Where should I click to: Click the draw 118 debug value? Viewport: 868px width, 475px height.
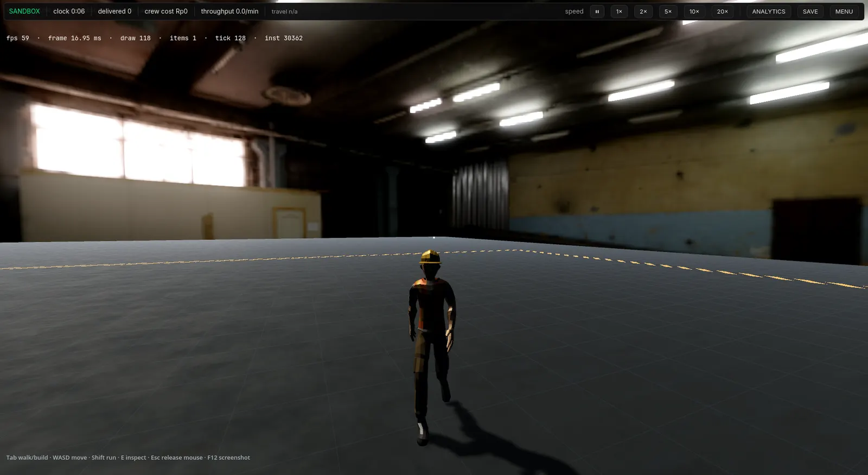[136, 38]
